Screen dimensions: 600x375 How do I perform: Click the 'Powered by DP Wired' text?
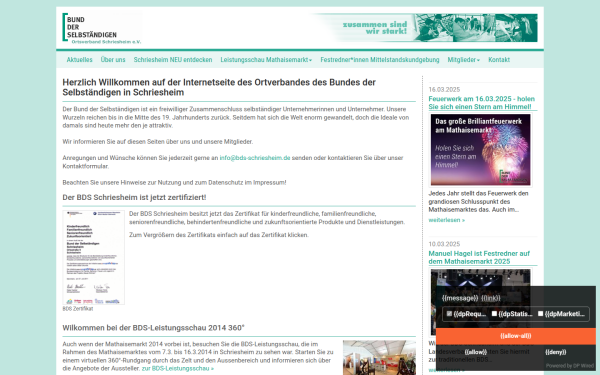pyautogui.click(x=570, y=366)
